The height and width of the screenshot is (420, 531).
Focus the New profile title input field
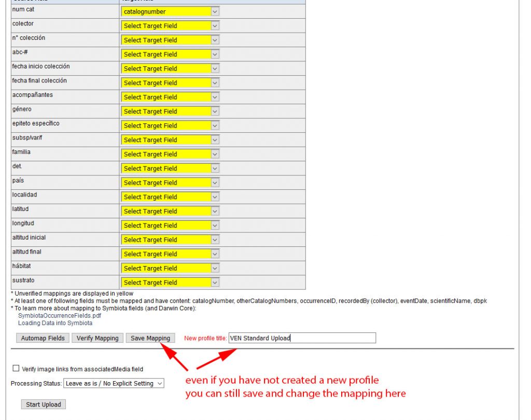click(302, 338)
